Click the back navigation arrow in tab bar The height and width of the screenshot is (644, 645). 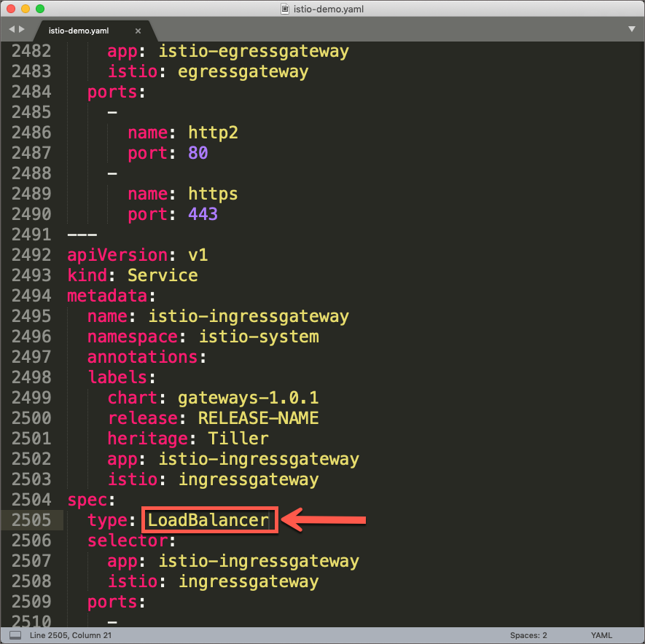12,29
